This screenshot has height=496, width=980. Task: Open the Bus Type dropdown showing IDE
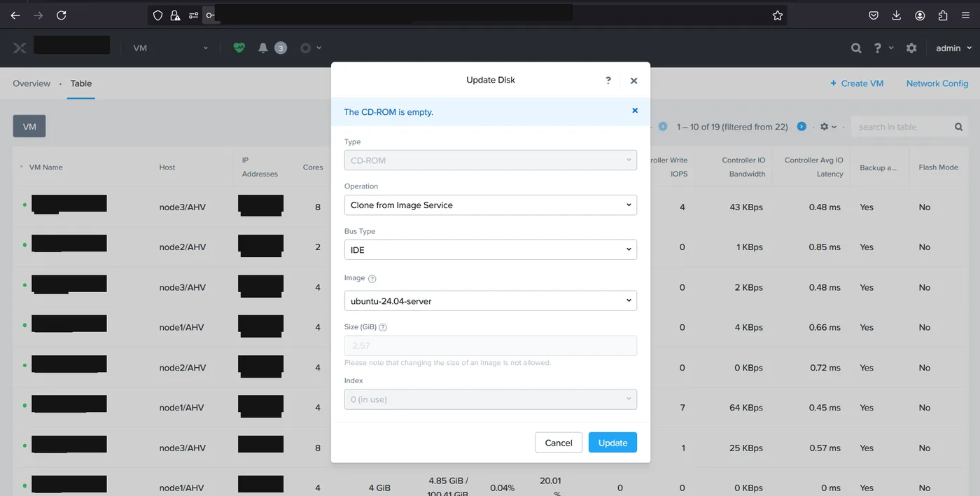(x=491, y=250)
